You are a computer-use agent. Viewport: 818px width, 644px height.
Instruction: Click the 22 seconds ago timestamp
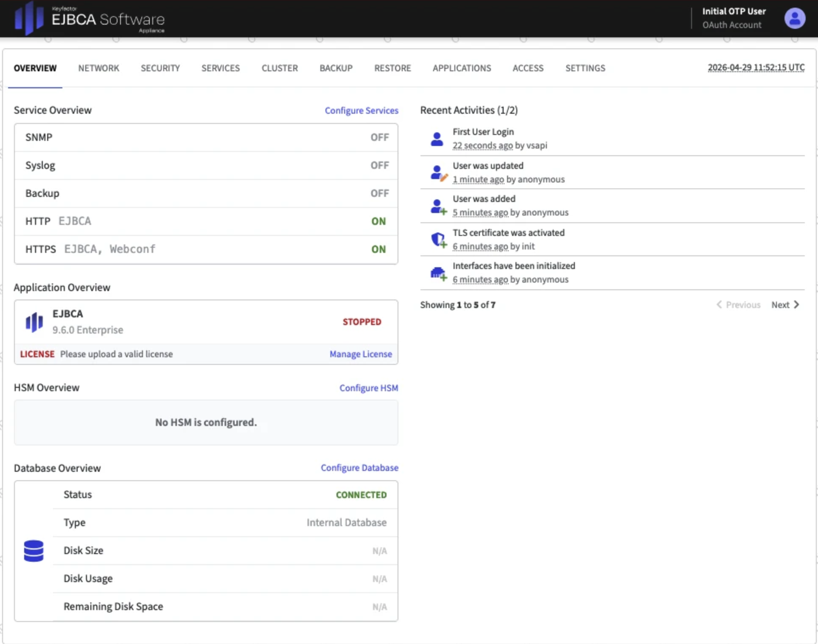[482, 146]
